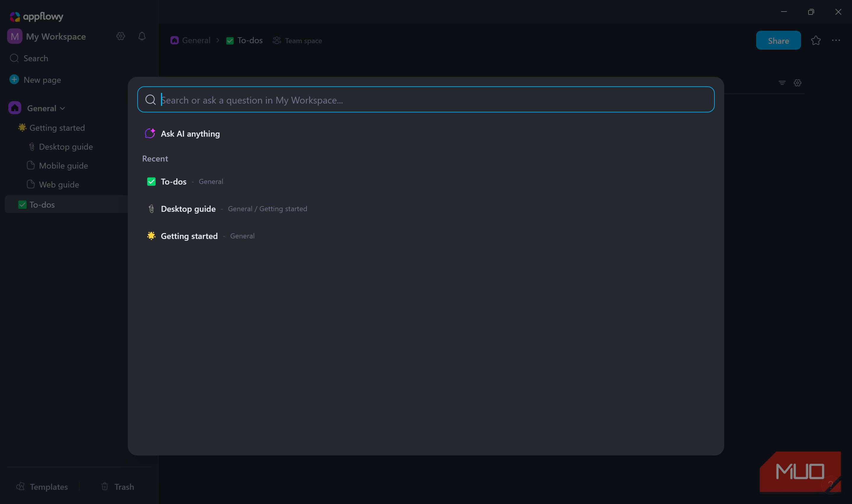This screenshot has height=504, width=852.
Task: Click the magnifier icon in search dialog
Action: click(x=151, y=99)
